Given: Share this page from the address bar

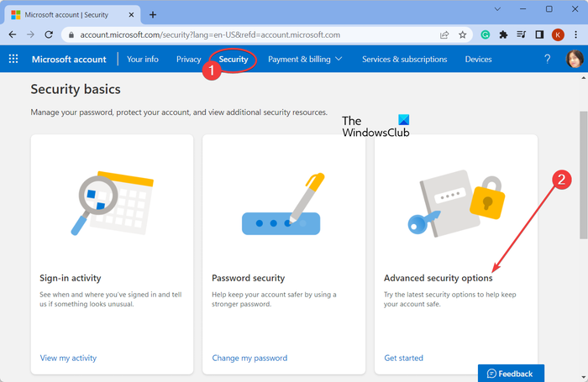Looking at the screenshot, I should (x=444, y=35).
